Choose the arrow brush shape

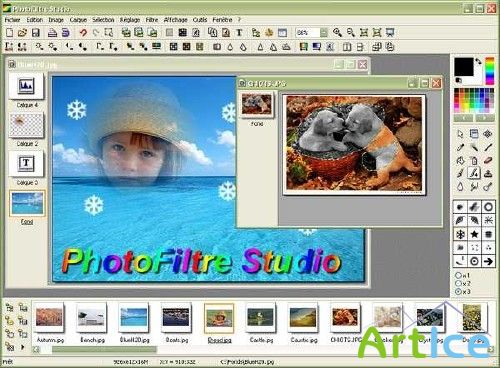(x=488, y=262)
